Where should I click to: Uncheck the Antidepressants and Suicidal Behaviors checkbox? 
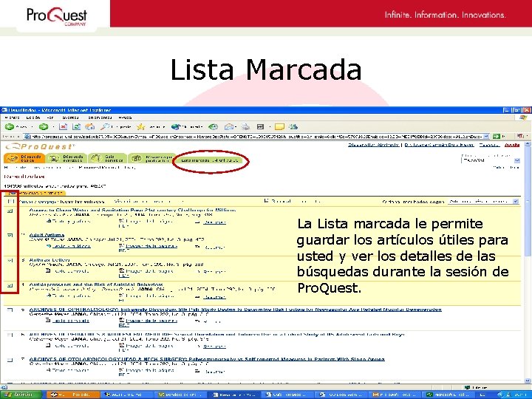pos(10,285)
